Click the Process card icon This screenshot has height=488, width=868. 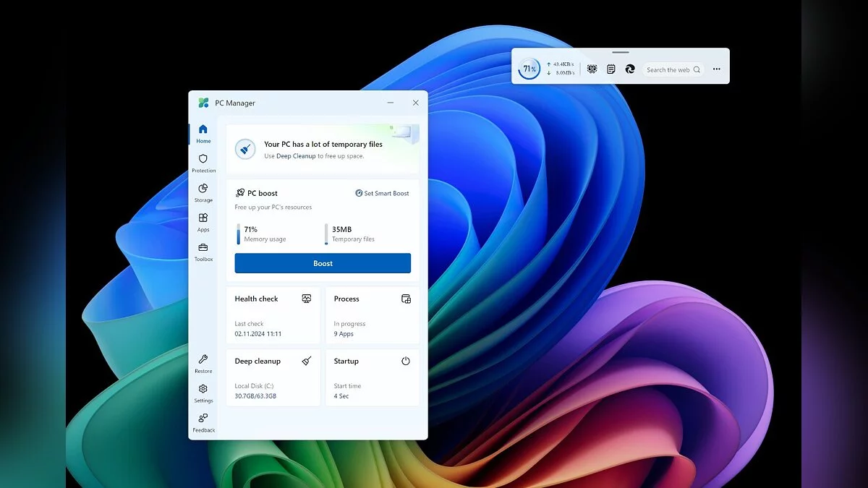406,299
